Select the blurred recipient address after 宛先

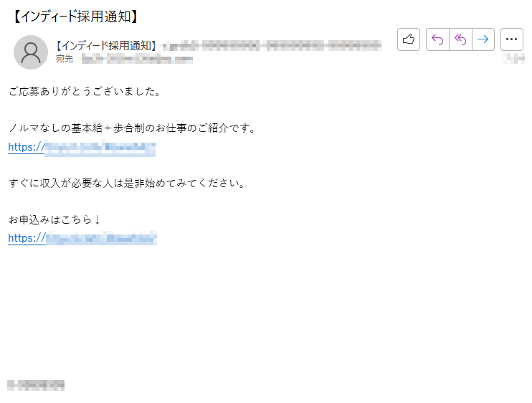[x=137, y=59]
